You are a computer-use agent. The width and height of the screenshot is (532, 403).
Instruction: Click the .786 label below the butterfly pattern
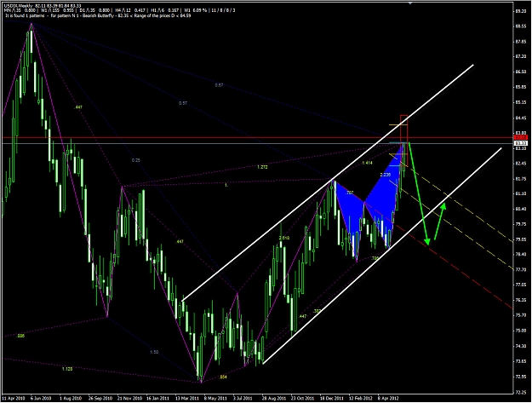375,258
